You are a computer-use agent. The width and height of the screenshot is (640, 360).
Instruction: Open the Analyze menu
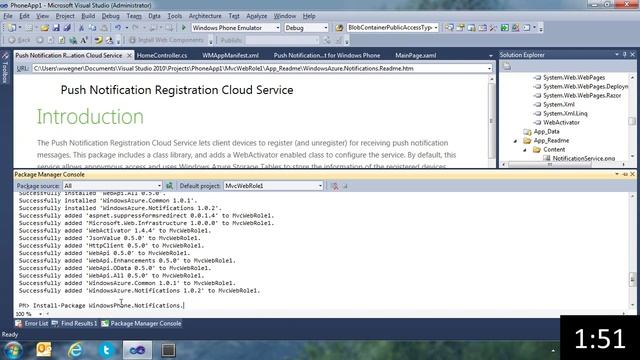tap(256, 16)
